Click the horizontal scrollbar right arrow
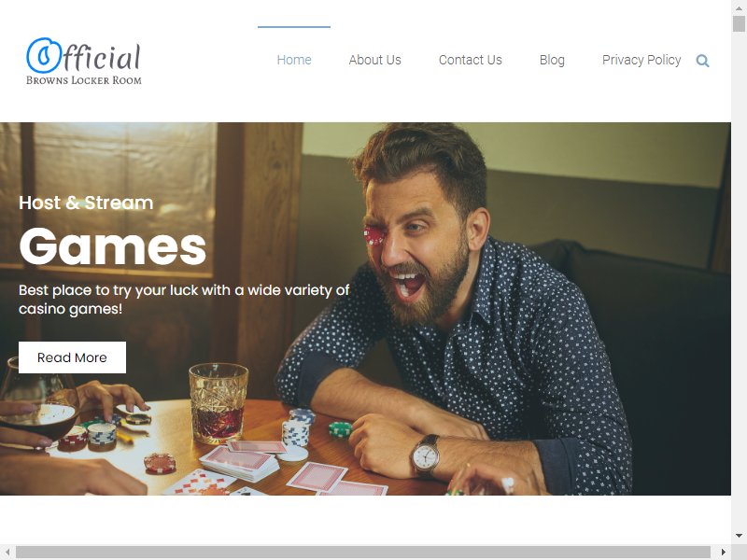The width and height of the screenshot is (747, 560). 723,552
